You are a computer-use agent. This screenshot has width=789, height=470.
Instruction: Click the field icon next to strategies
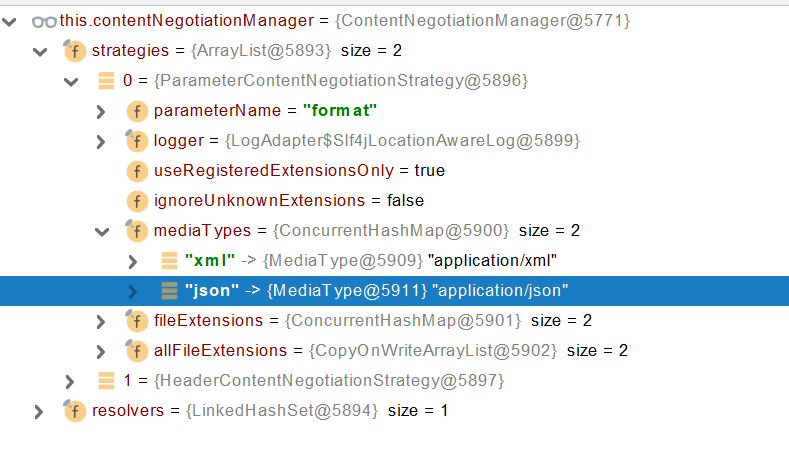click(x=75, y=50)
